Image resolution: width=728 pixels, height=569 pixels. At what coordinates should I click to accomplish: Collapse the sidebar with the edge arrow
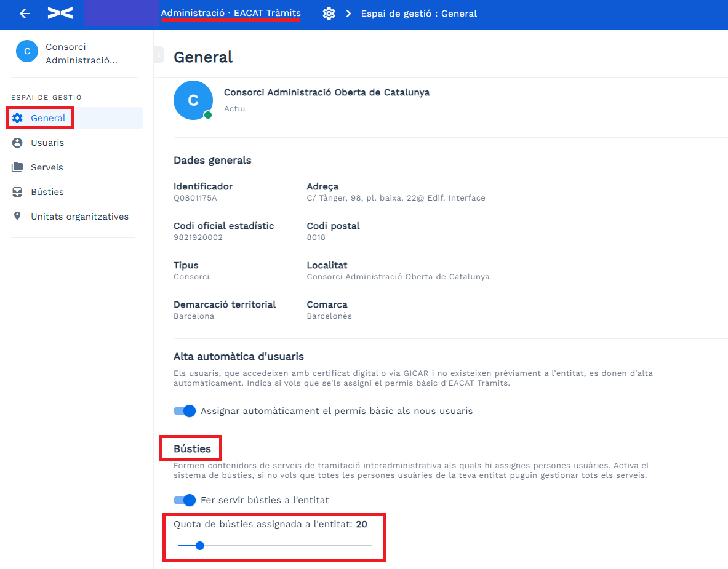pos(159,55)
